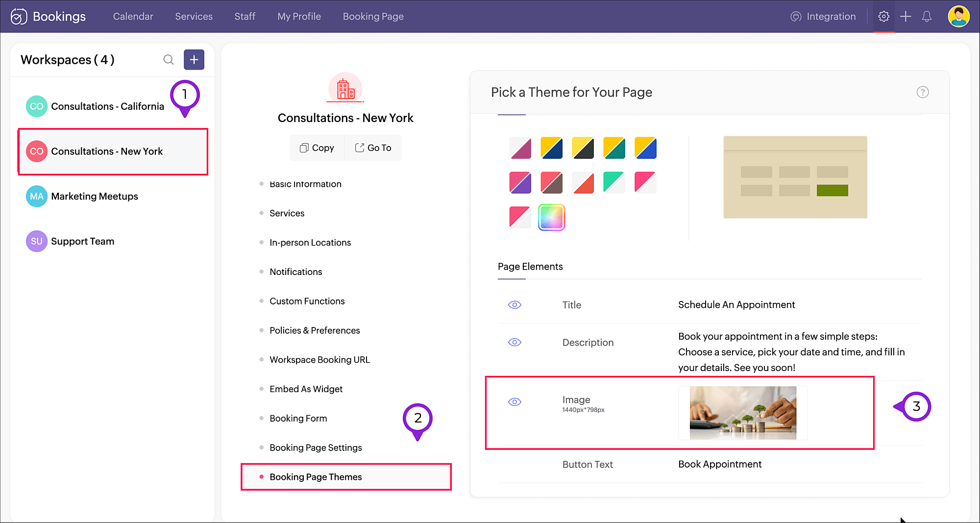980x523 pixels.
Task: Open the My Profile tab
Action: tap(299, 17)
